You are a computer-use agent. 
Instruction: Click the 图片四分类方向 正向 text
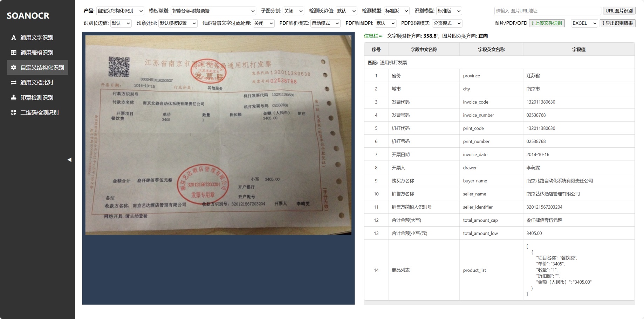465,36
